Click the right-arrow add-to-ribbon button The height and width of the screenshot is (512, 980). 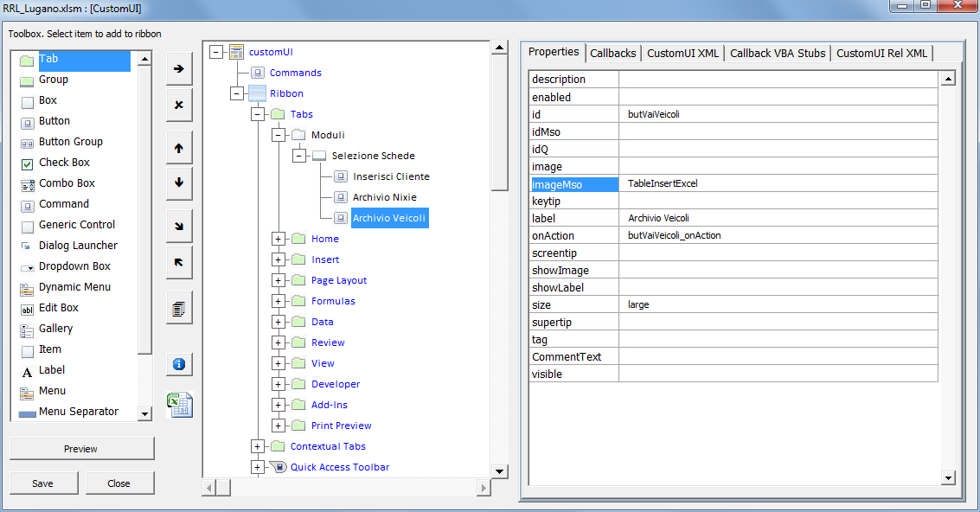pos(179,69)
